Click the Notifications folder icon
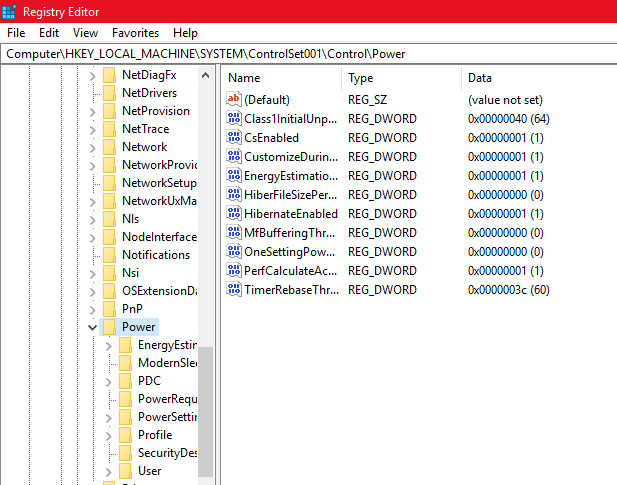This screenshot has width=617, height=485. tap(109, 255)
